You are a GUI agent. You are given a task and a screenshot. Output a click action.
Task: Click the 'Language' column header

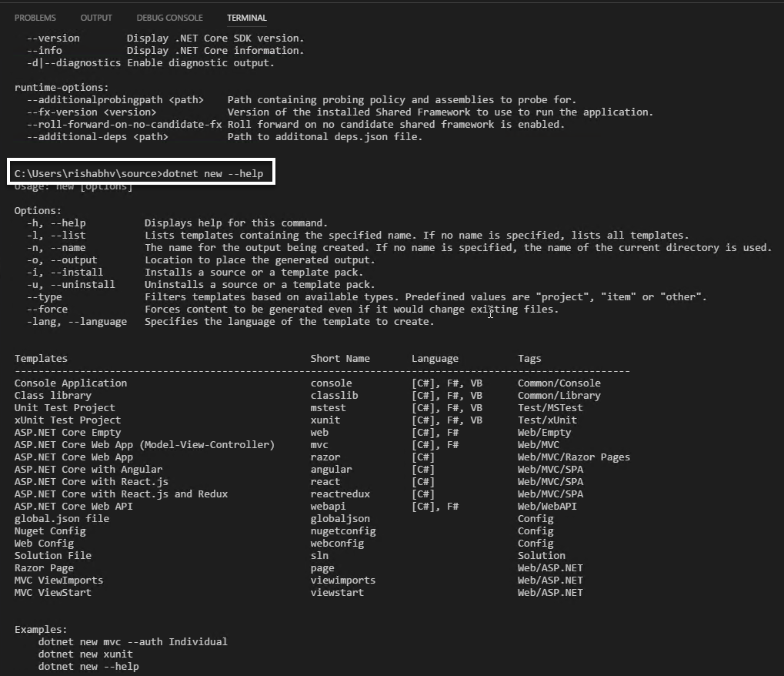coord(435,359)
